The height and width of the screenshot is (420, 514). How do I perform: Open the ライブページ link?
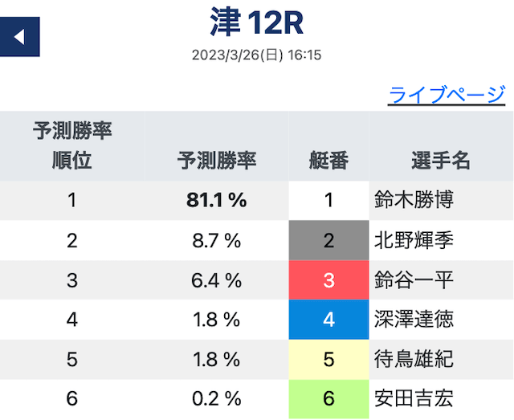[x=447, y=95]
